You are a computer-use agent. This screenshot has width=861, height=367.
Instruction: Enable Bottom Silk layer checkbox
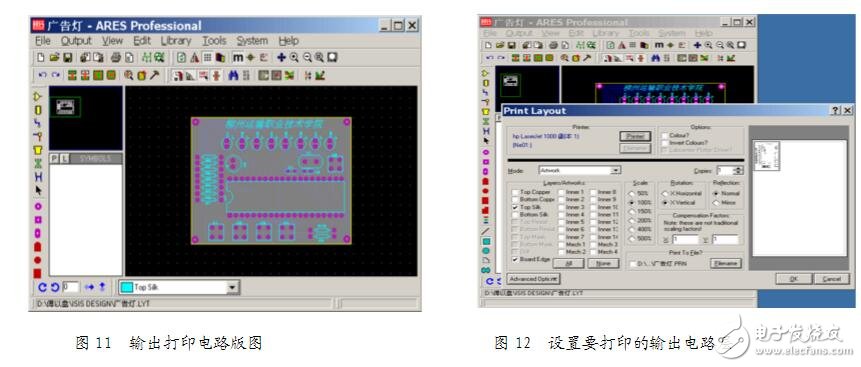pos(515,215)
